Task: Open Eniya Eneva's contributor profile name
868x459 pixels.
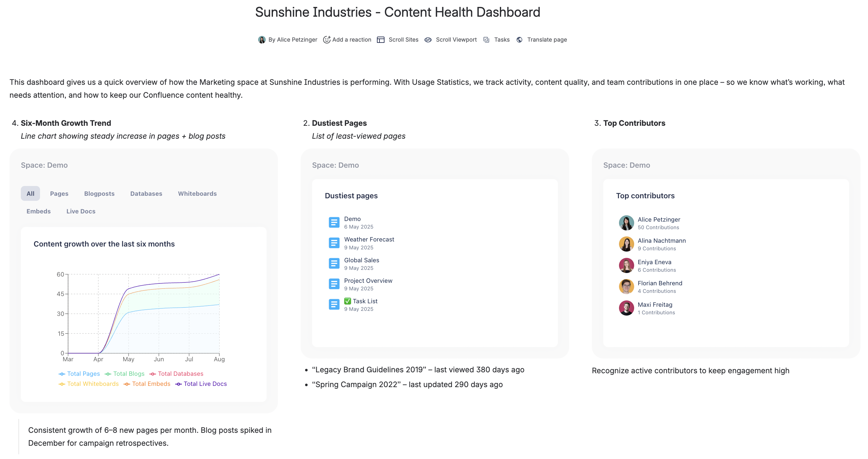Action: tap(654, 262)
